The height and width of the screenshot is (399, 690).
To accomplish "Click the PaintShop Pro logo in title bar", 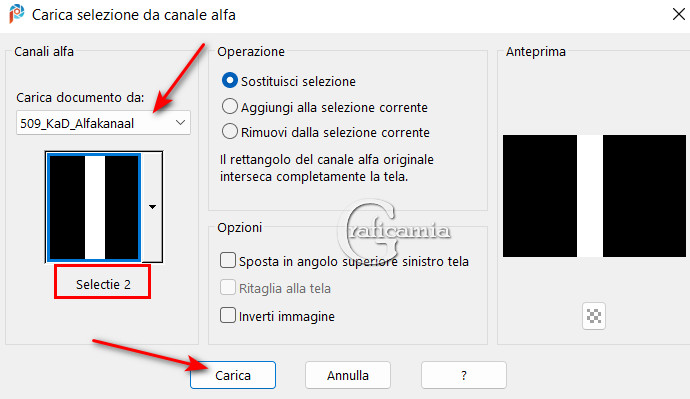I will pyautogui.click(x=17, y=14).
